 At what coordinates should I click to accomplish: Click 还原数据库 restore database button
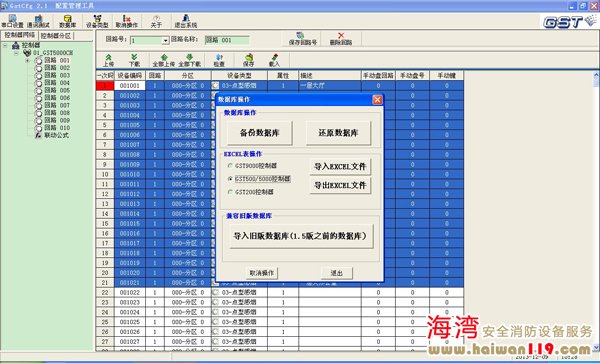tap(338, 133)
